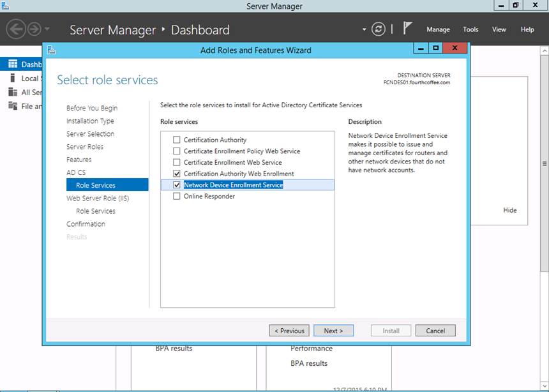Open the Tools menu
The width and height of the screenshot is (549, 392).
[470, 29]
